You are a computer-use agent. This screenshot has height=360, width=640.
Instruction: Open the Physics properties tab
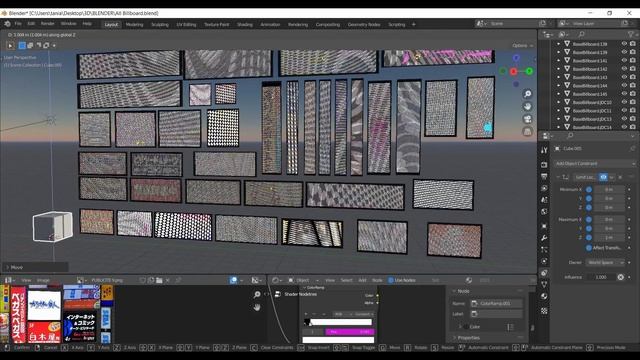click(x=544, y=261)
